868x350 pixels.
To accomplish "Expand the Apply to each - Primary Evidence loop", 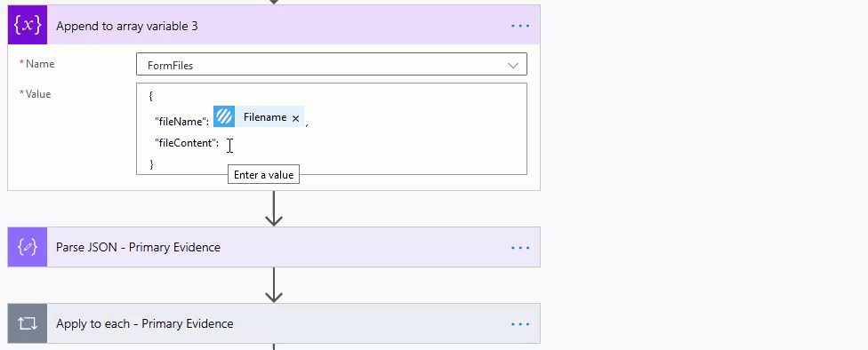I will pos(273,323).
